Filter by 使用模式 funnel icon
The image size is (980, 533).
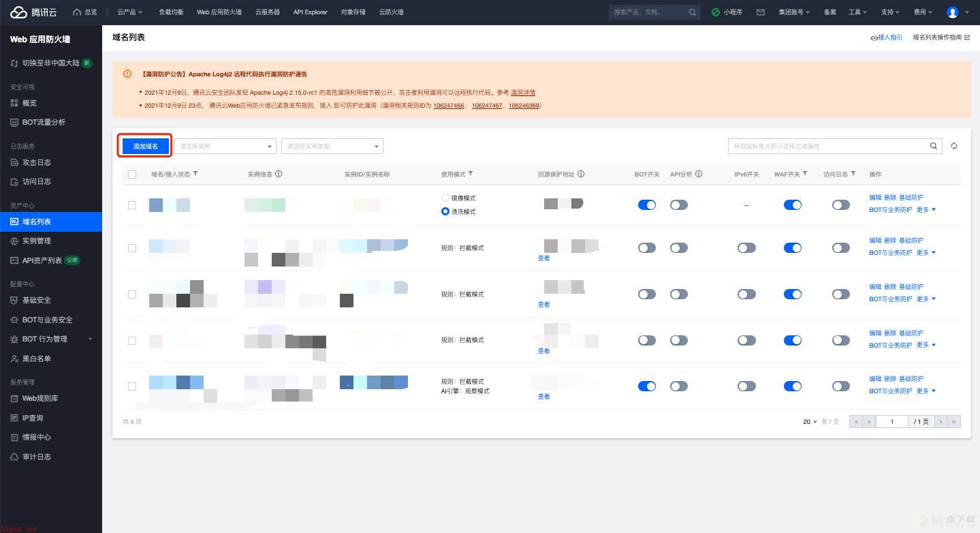point(471,174)
